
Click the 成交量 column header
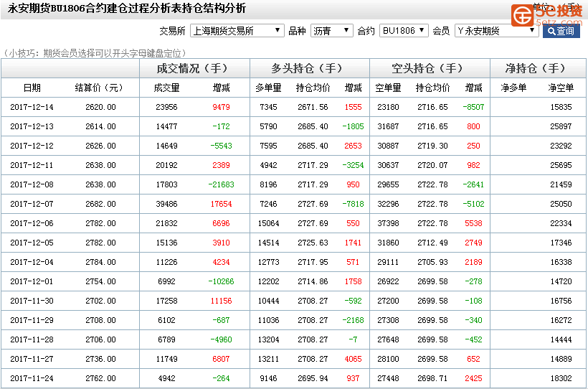click(166, 88)
